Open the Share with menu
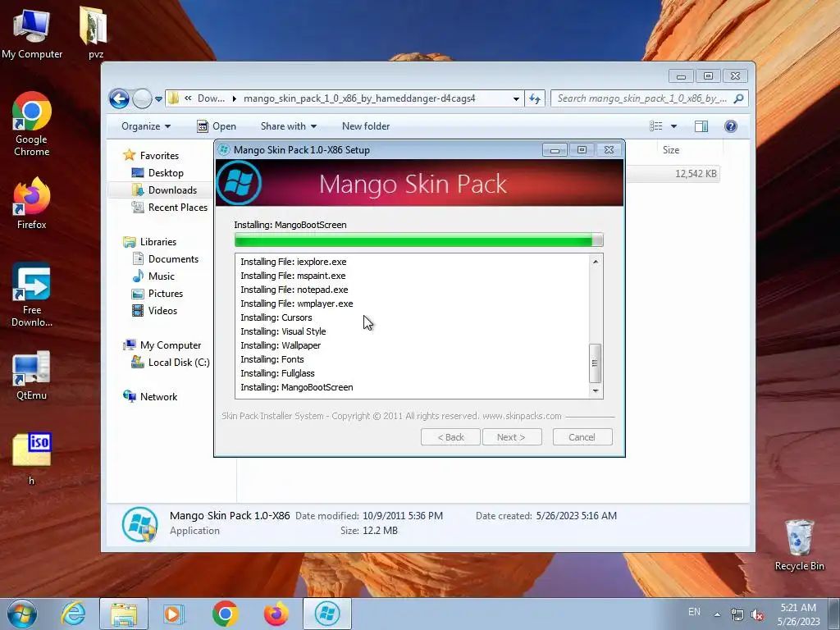The image size is (840, 630). point(289,126)
